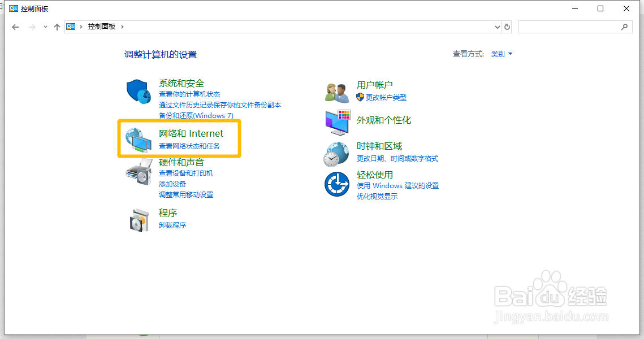
Task: Open the 用户帐户 people icon
Action: 337,92
